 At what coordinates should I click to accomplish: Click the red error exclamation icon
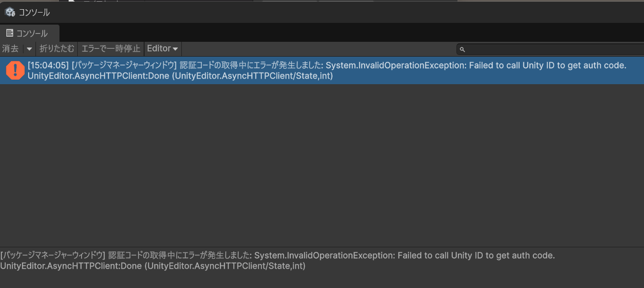click(x=14, y=70)
